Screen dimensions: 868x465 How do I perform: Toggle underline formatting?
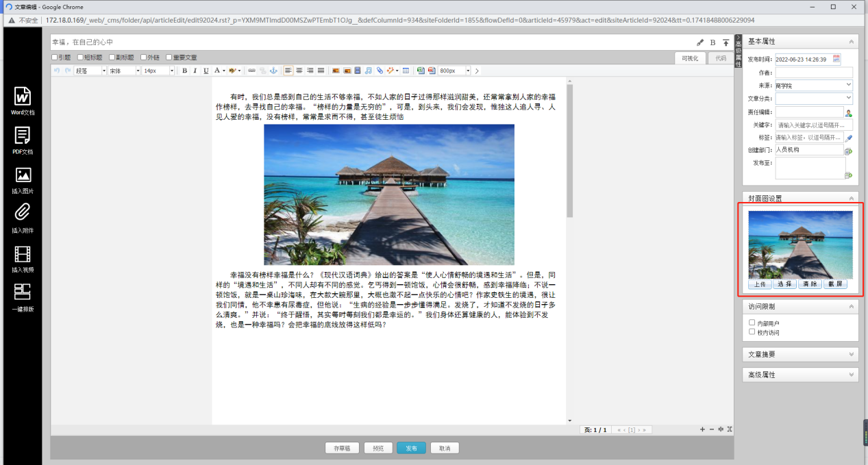(206, 71)
